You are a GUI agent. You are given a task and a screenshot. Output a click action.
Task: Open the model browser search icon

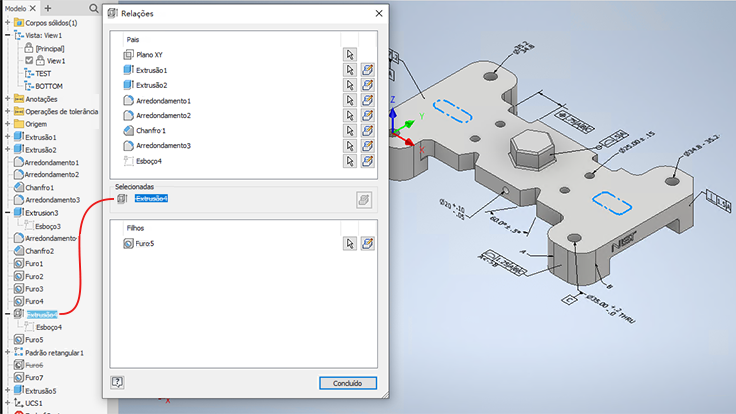pyautogui.click(x=94, y=8)
